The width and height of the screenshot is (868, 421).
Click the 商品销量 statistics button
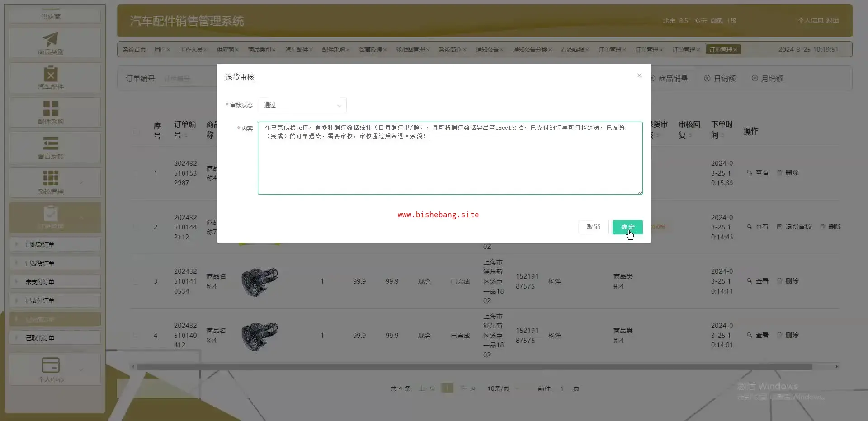669,79
